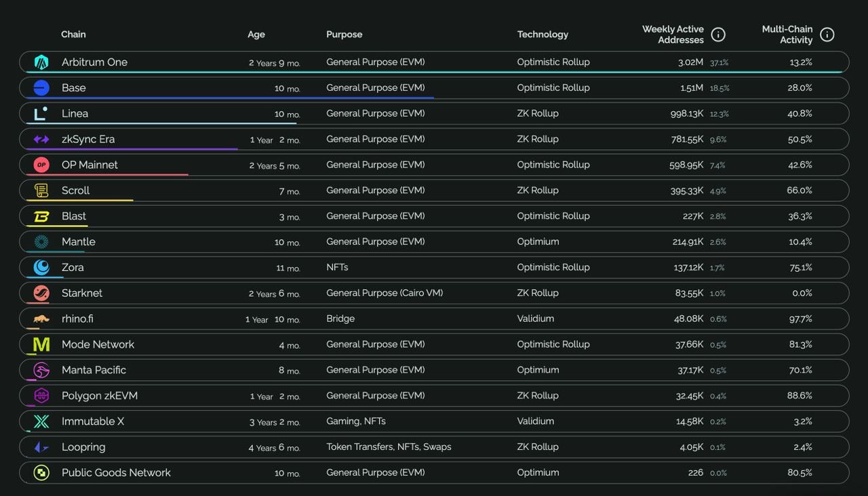Click the Starknet logo icon

click(x=41, y=293)
